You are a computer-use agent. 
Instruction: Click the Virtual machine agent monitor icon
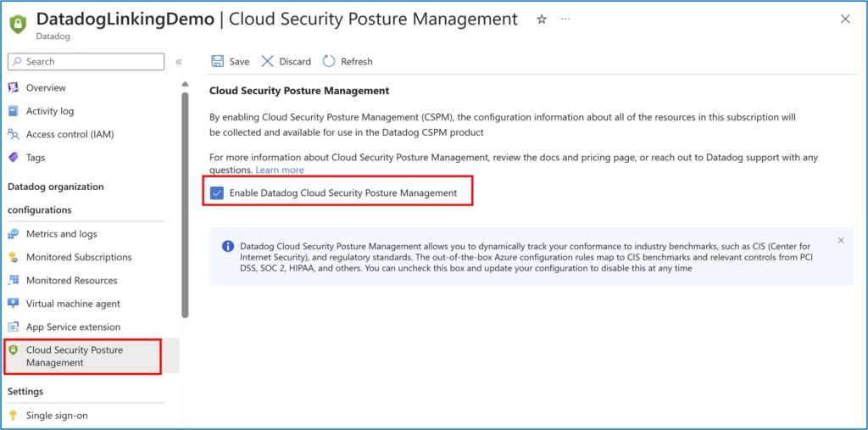(14, 304)
